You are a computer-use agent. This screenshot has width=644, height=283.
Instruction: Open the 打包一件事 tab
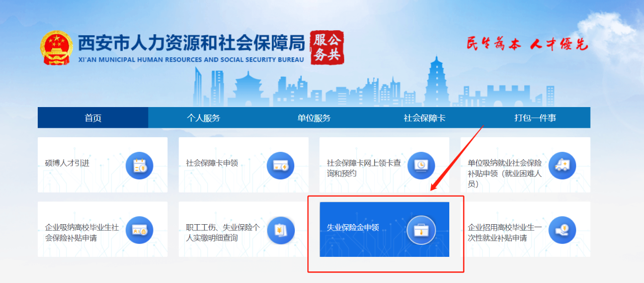coord(535,118)
